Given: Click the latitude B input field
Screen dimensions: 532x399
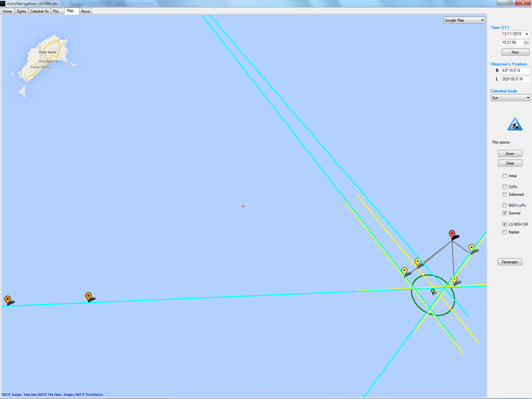Looking at the screenshot, I should pos(515,70).
